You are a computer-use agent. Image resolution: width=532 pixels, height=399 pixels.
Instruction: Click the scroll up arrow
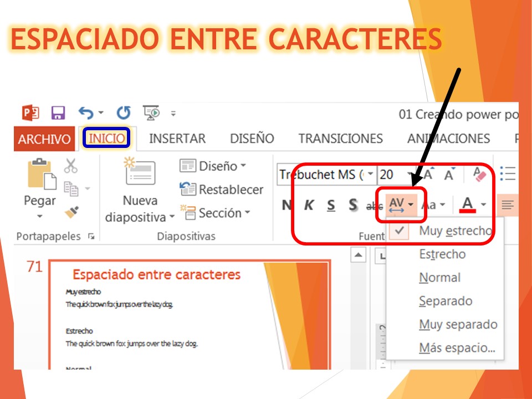(359, 255)
